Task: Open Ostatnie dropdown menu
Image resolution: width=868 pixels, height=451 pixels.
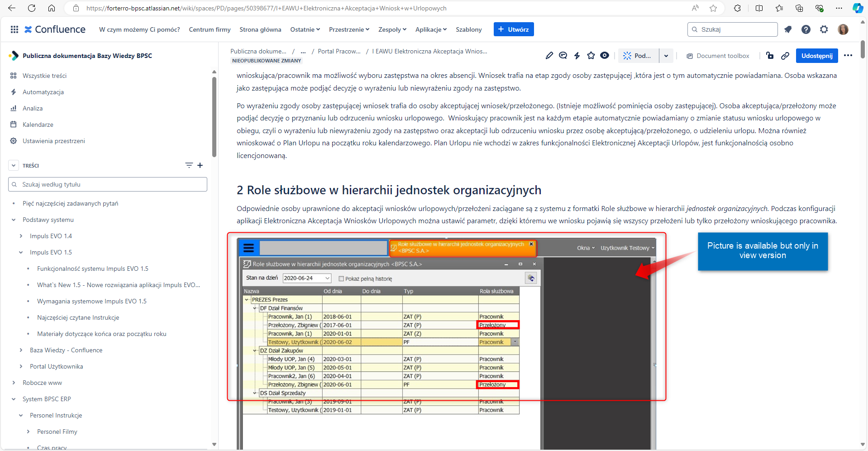Action: coord(305,29)
